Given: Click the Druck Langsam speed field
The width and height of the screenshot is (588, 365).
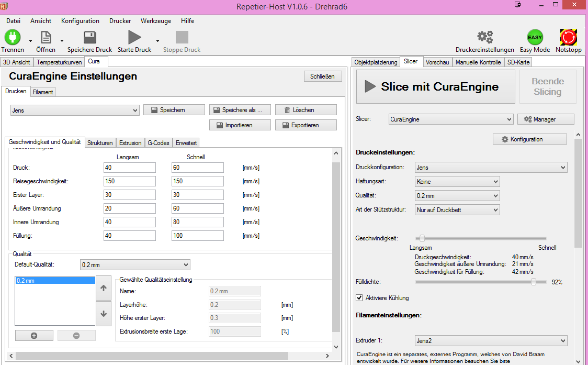Looking at the screenshot, I should point(130,168).
